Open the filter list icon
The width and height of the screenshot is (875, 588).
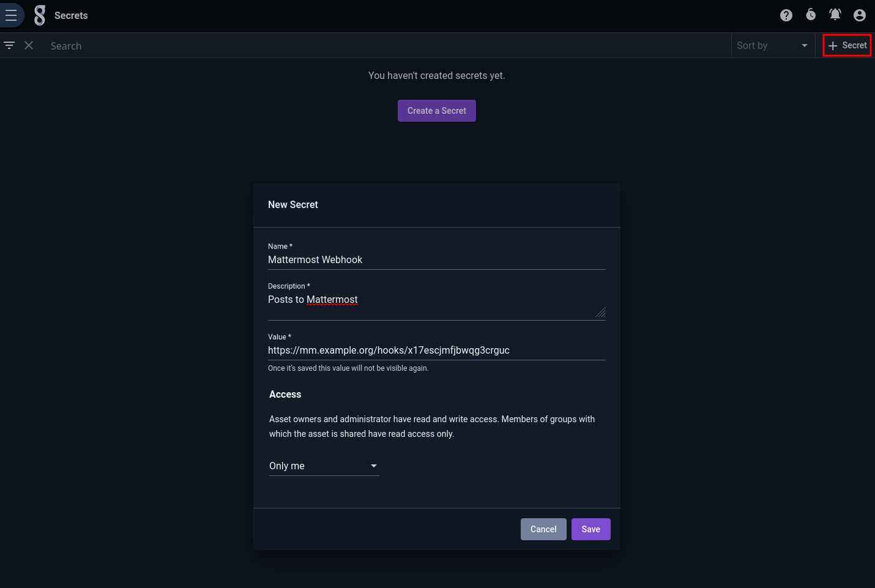[9, 45]
